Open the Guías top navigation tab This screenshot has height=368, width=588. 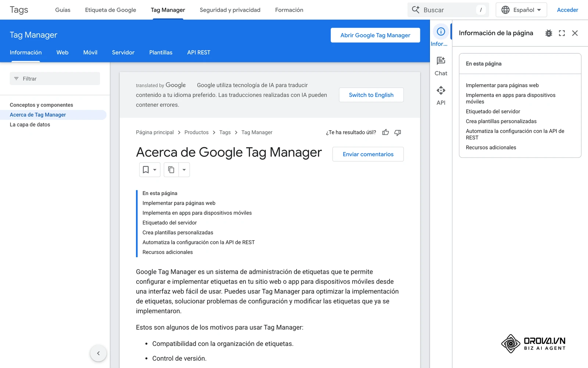pos(63,10)
